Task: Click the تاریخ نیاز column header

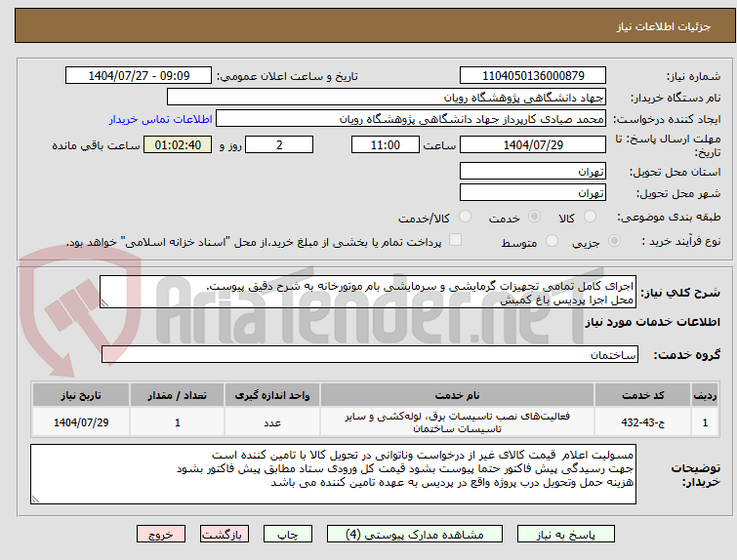Action: [x=81, y=395]
